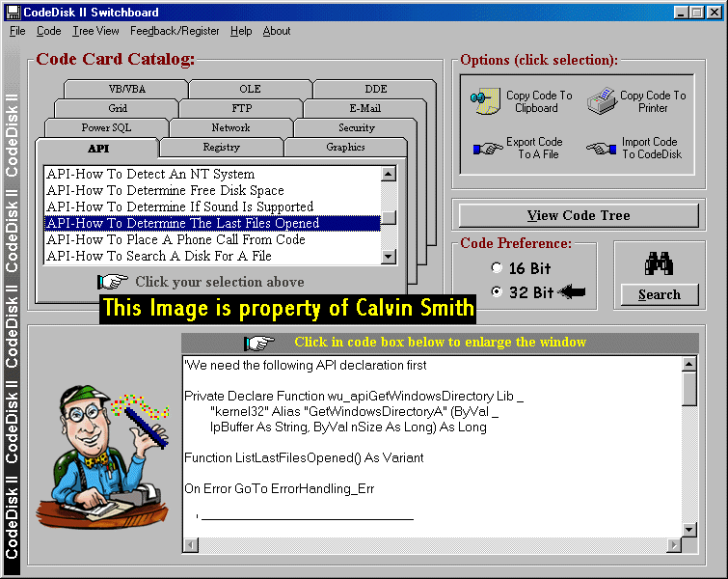This screenshot has height=579, width=728.
Task: Click the code box vertical scrollbar thumb
Action: click(x=689, y=389)
